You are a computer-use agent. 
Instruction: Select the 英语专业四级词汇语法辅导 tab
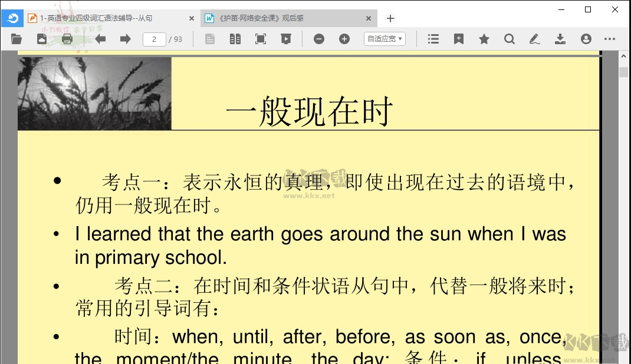click(106, 18)
